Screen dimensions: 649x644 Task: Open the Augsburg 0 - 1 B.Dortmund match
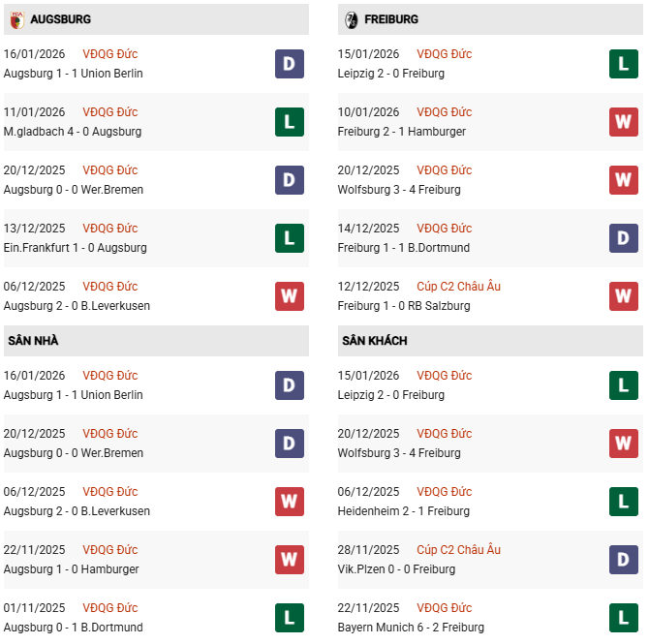pyautogui.click(x=73, y=628)
